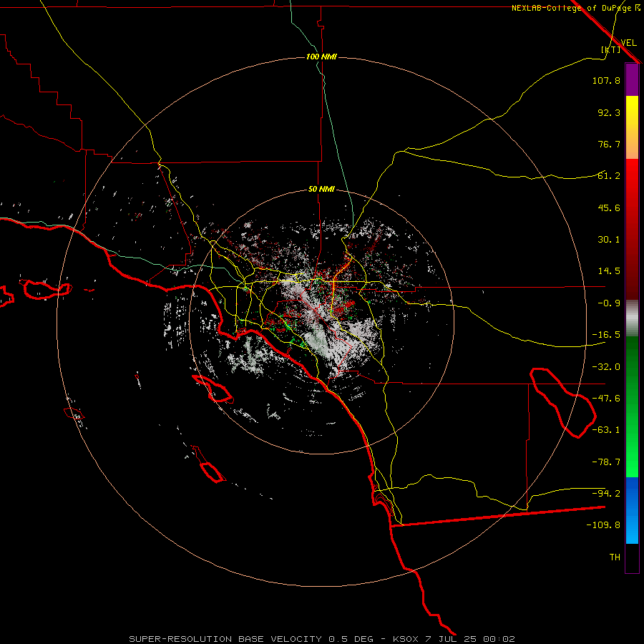Click the -0.9 value on velocity scale
The height and width of the screenshot is (644, 644).
[609, 303]
